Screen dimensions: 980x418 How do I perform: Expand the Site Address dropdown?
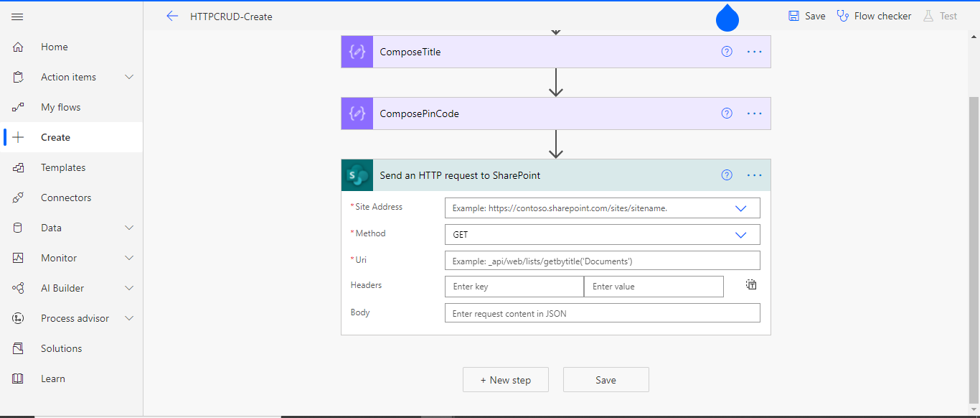[741, 208]
